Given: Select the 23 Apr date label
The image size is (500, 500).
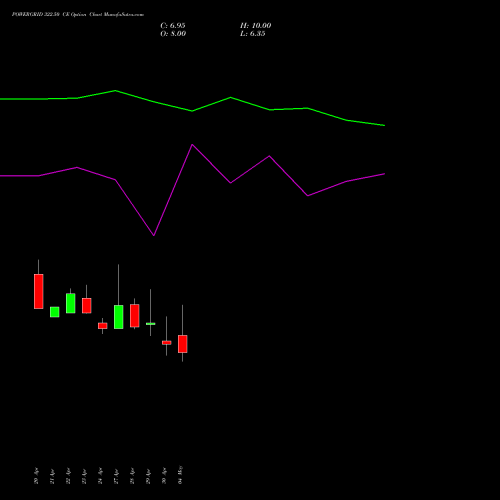Looking at the screenshot, I should tap(84, 477).
